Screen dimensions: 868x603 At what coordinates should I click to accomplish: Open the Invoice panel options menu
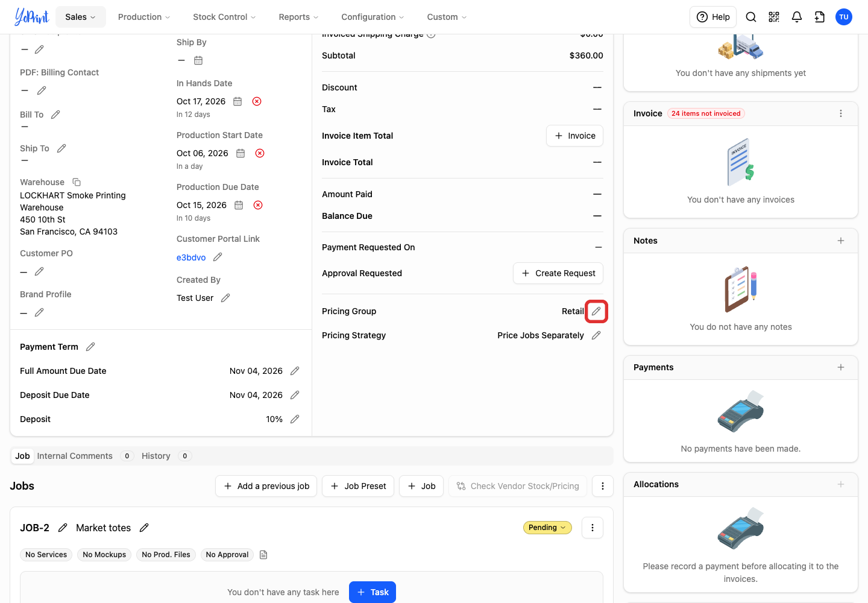841,113
